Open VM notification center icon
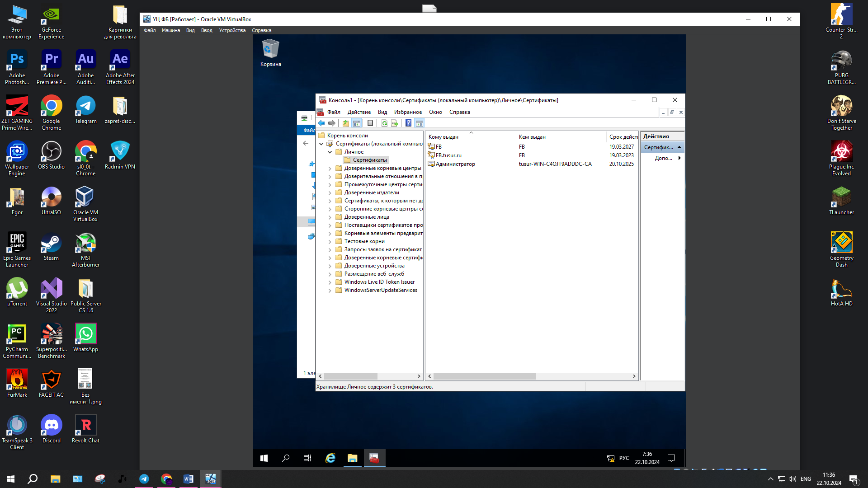The height and width of the screenshot is (488, 868). (671, 458)
